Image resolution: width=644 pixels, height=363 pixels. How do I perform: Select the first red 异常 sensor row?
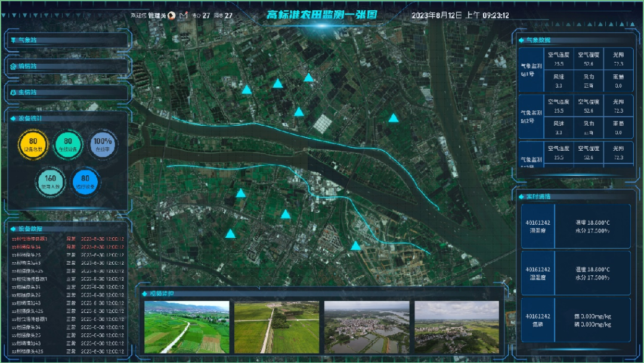tap(68, 238)
